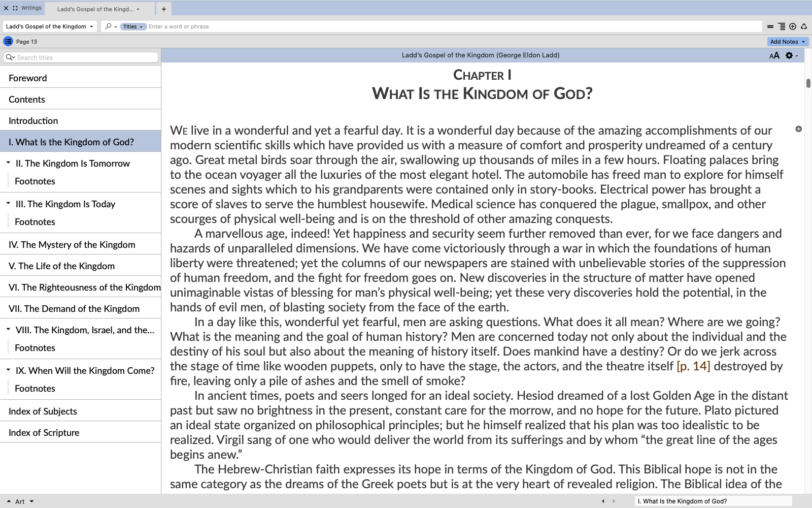Screen dimensions: 812x508
Task: Click the 'I. What Is the Kingdom of God?' location field
Action: point(713,501)
